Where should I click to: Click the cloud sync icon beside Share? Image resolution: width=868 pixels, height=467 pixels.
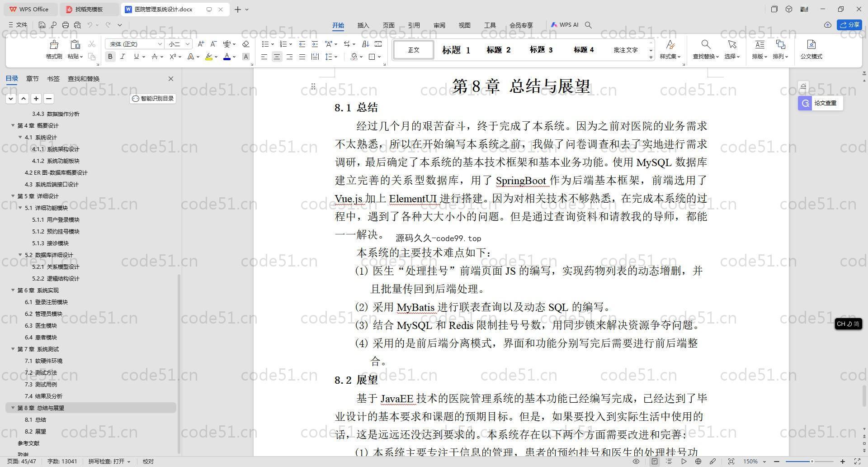click(x=827, y=25)
